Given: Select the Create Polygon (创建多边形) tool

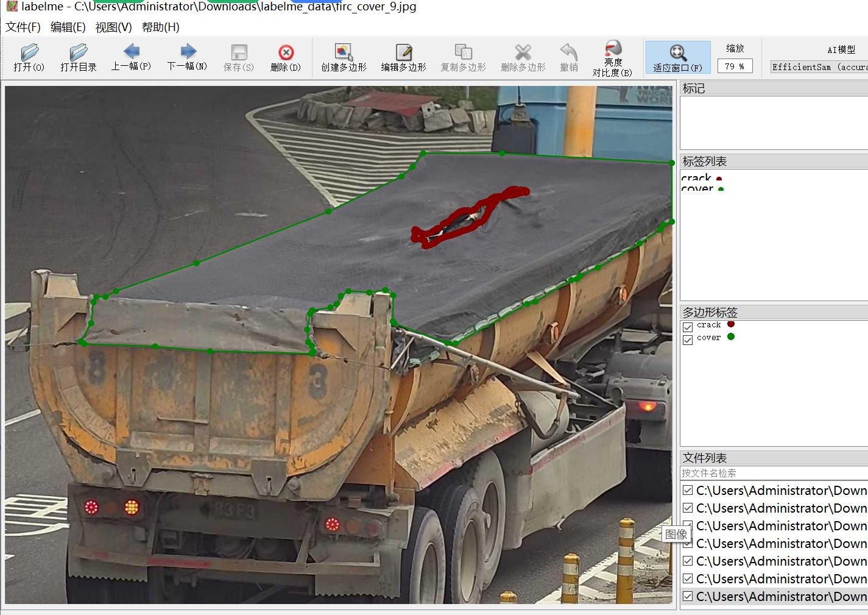Looking at the screenshot, I should [344, 58].
